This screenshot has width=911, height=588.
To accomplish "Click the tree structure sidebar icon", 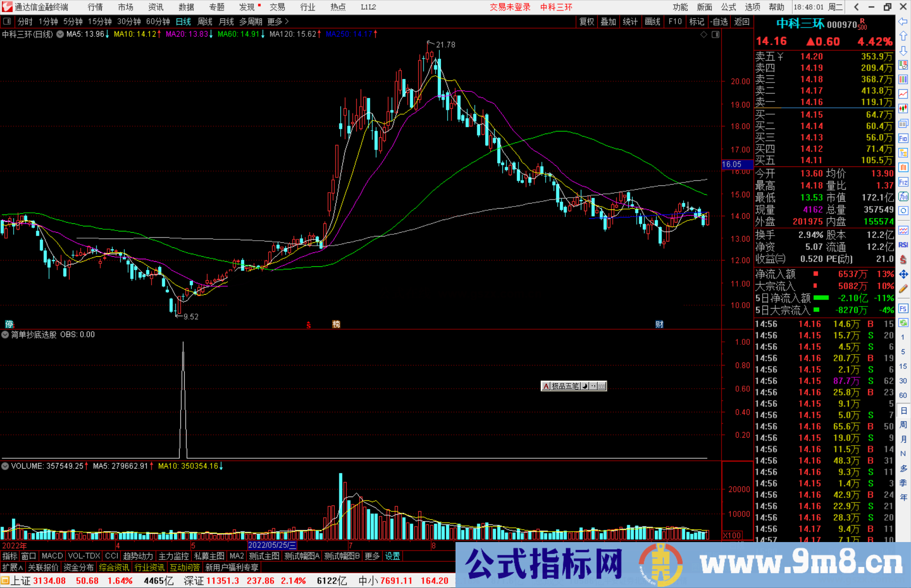I will [903, 153].
